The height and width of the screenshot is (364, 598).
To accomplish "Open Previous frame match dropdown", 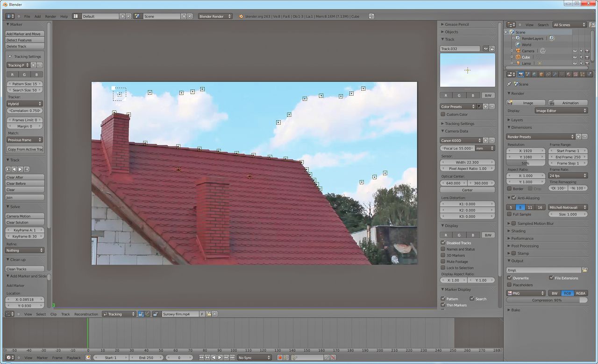I will point(25,140).
